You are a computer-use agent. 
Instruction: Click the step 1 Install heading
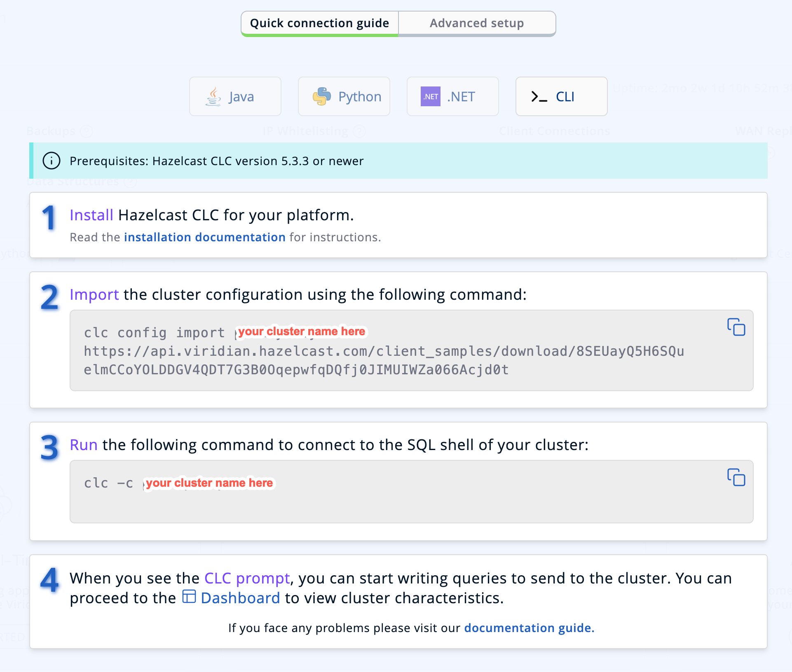coord(91,215)
